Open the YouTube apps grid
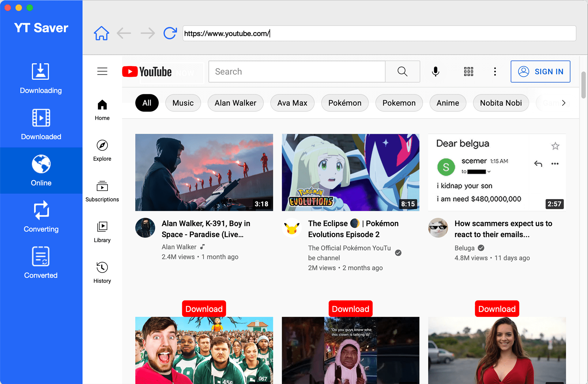Viewport: 588px width, 384px height. (x=469, y=72)
